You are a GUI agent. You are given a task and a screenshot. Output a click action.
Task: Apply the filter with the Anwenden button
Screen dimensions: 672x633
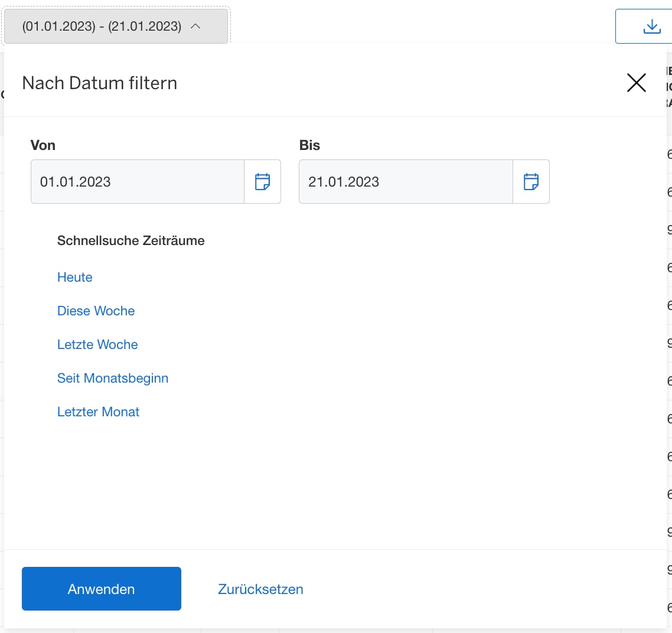point(101,588)
